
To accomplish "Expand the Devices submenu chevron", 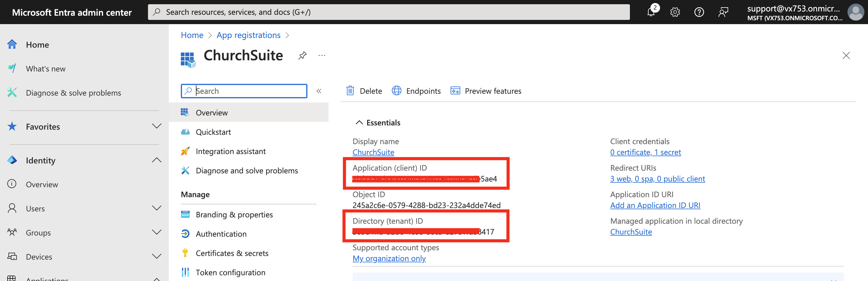I will click(157, 256).
